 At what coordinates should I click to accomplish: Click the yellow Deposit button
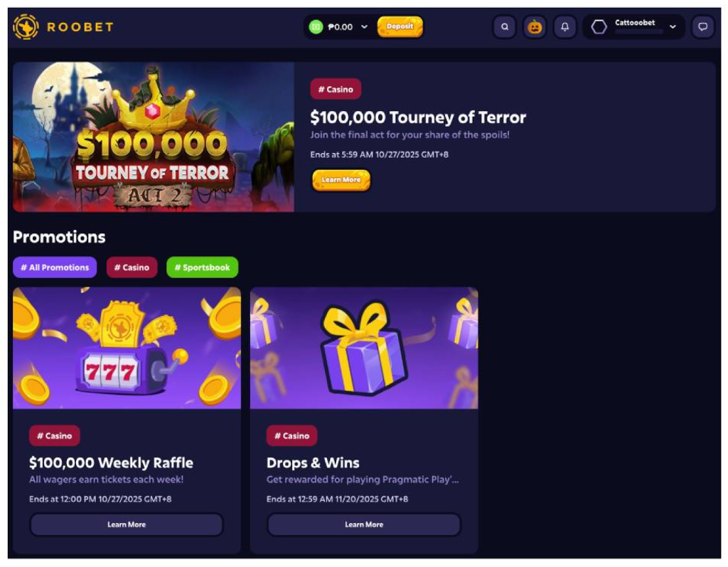pyautogui.click(x=400, y=26)
